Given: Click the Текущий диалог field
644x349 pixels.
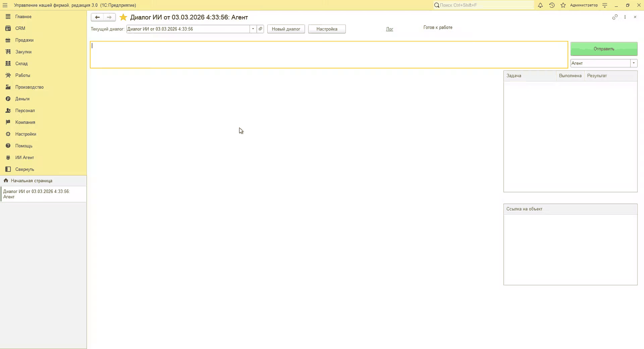Looking at the screenshot, I should (188, 29).
